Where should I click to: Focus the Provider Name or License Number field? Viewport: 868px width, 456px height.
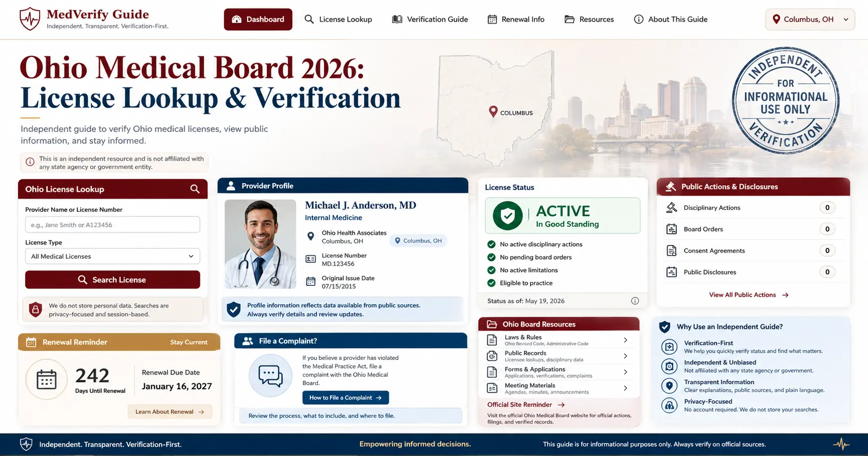[x=112, y=225]
